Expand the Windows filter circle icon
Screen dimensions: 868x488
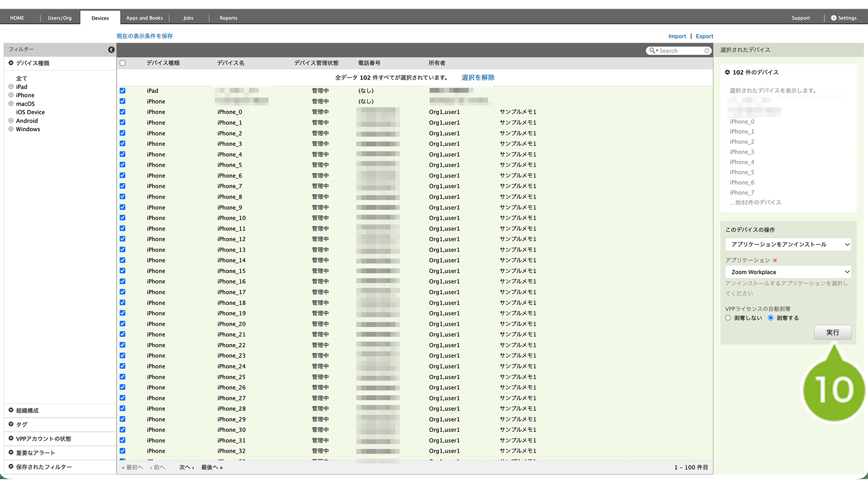[11, 129]
